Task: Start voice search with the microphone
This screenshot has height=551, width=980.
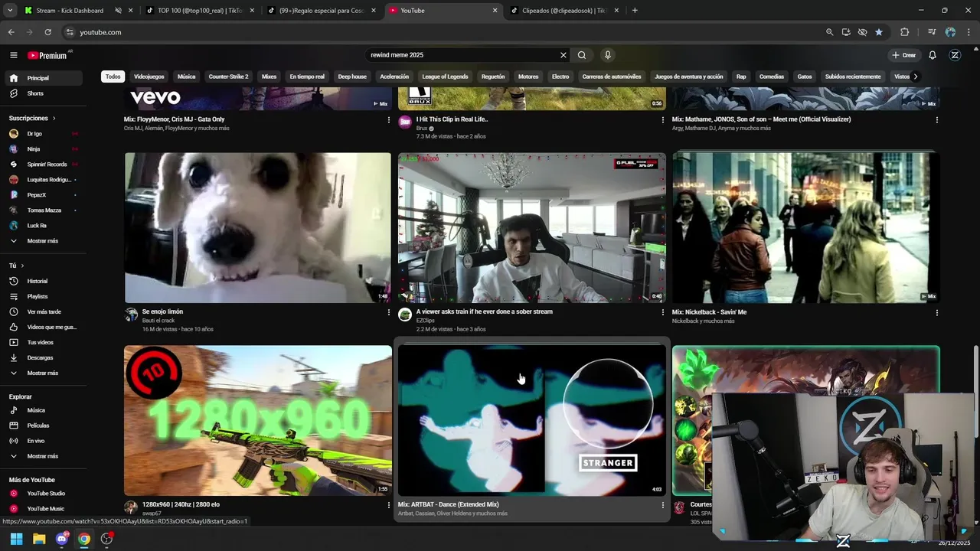Action: [608, 55]
